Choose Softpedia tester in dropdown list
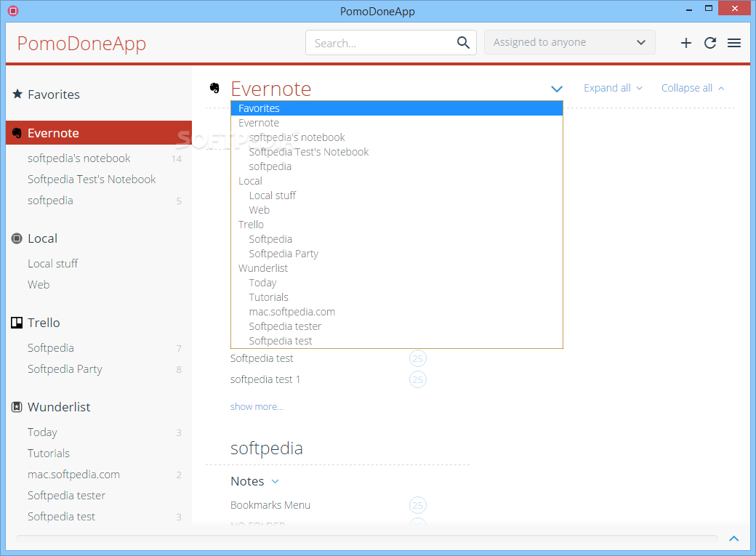The height and width of the screenshot is (556, 756). point(397,326)
